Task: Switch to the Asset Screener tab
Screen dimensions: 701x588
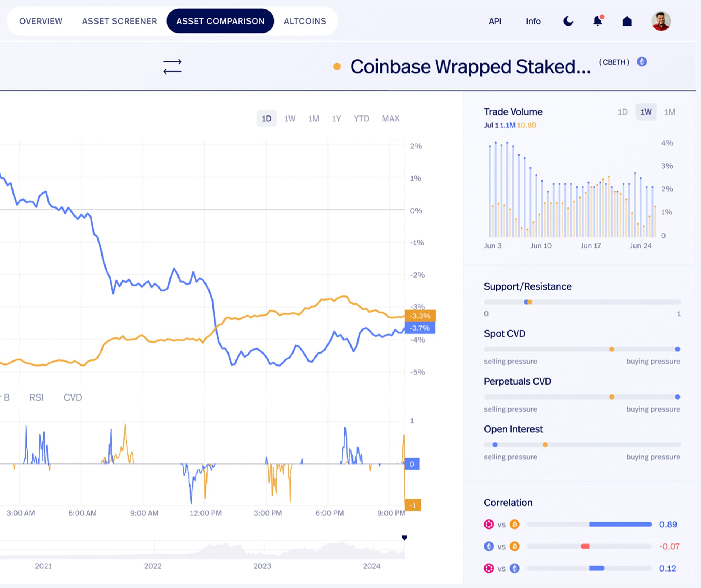Action: pos(119,21)
